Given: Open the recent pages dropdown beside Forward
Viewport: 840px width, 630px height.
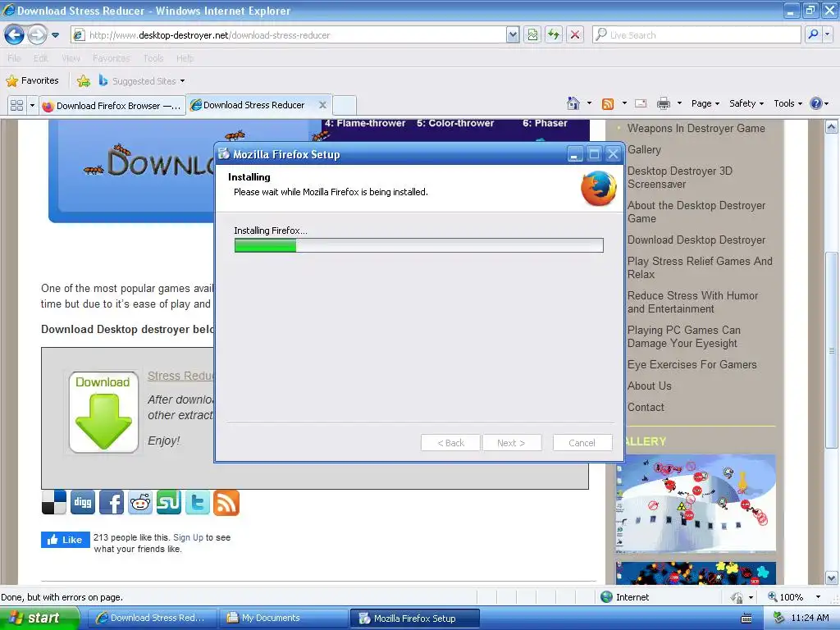Looking at the screenshot, I should (55, 35).
